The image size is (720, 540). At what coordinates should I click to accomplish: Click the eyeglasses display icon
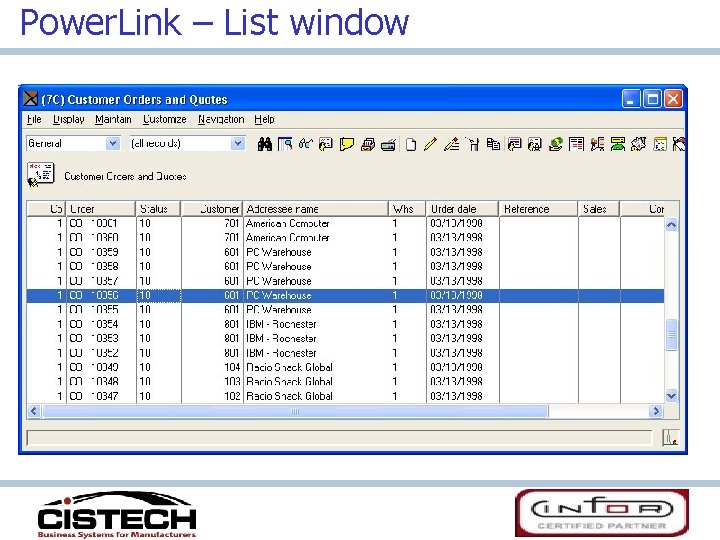305,144
